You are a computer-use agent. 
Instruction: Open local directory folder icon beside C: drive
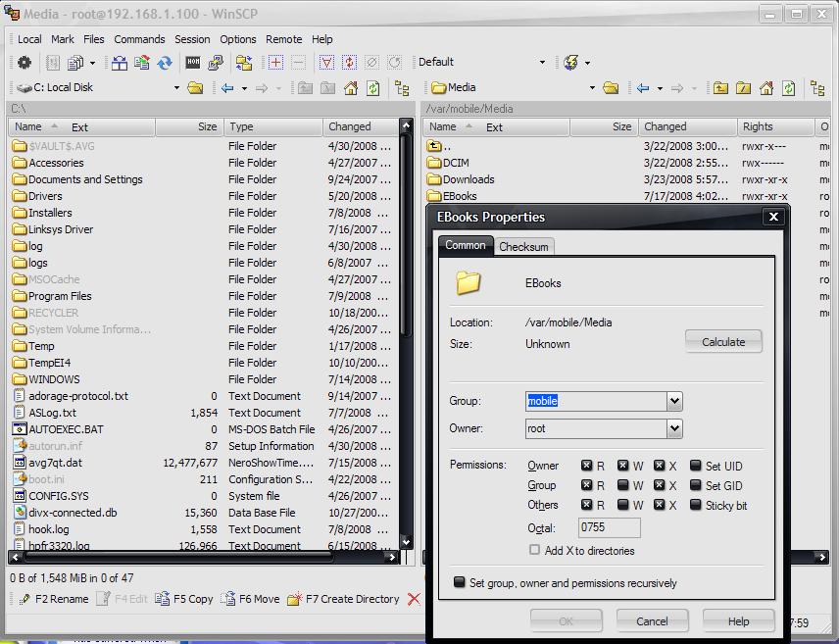click(195, 88)
